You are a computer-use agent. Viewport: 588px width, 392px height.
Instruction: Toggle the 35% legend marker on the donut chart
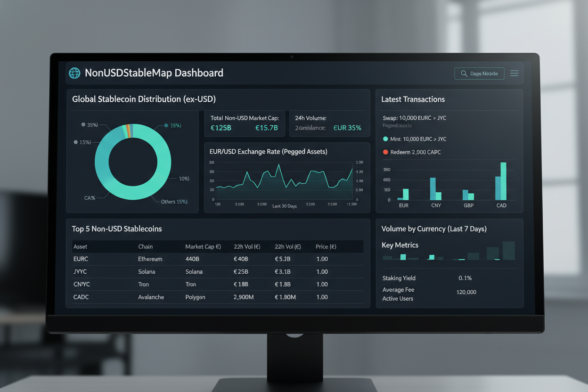[x=83, y=125]
